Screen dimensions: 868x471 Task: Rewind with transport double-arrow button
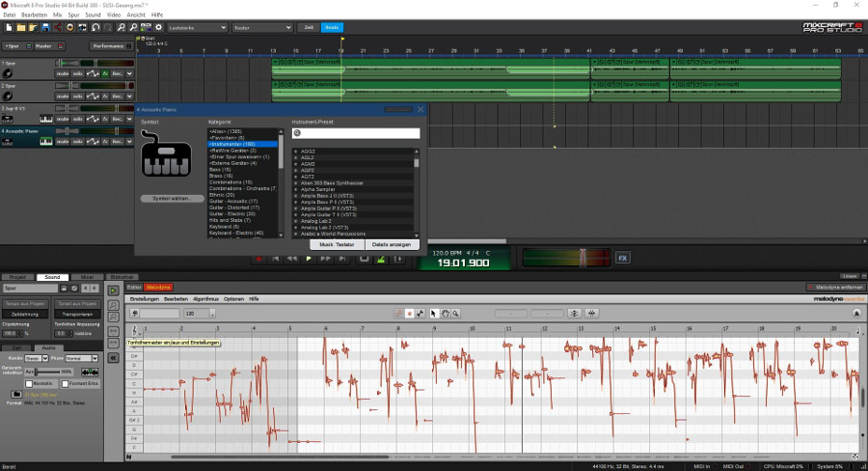coord(291,259)
